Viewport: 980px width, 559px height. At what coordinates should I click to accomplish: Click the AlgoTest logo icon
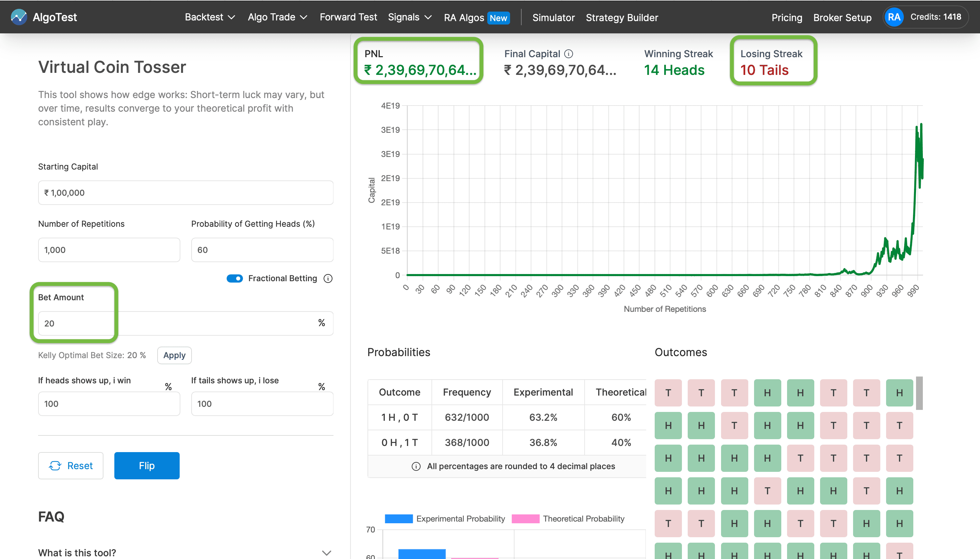[19, 17]
